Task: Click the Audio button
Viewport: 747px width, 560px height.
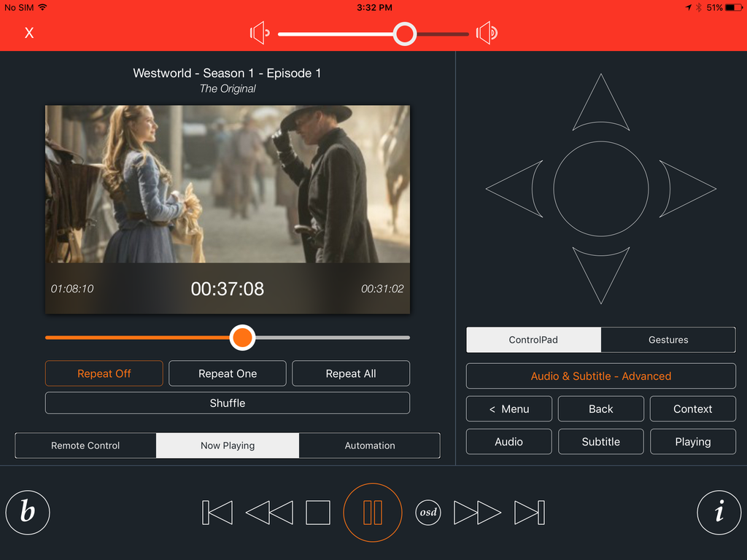Action: point(508,441)
